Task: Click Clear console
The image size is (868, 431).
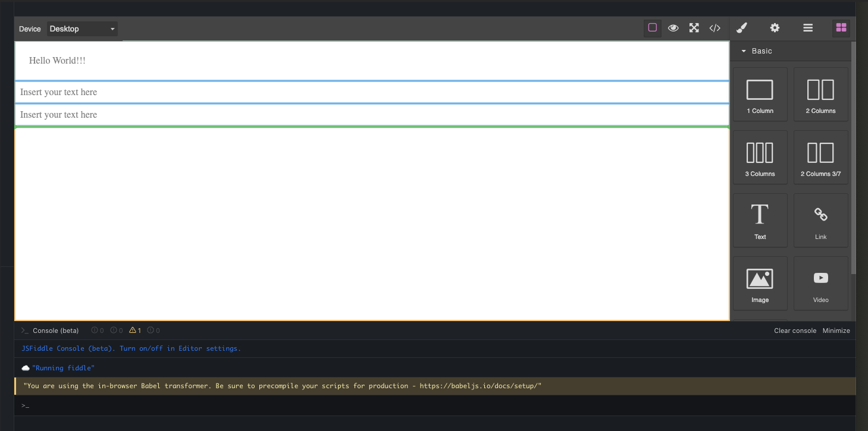Action: (x=795, y=330)
